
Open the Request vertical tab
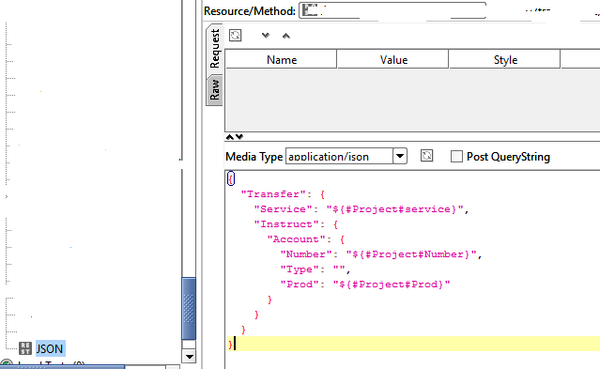(x=215, y=48)
